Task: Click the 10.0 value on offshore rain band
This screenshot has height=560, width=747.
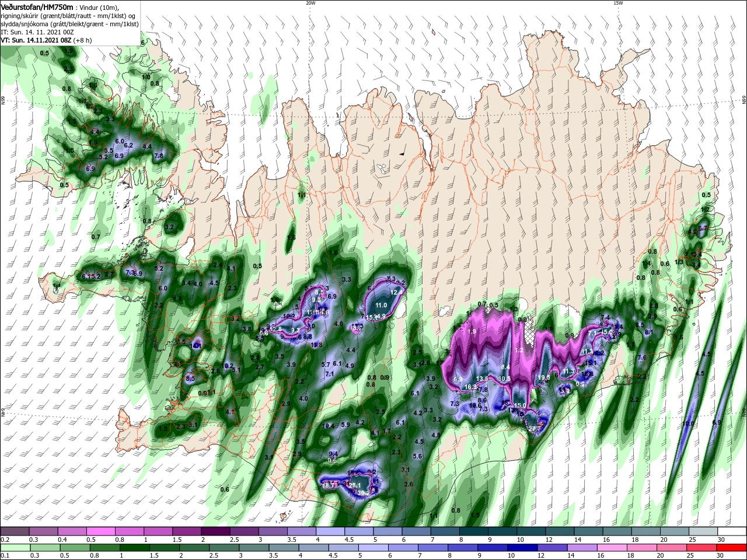Action: click(689, 423)
